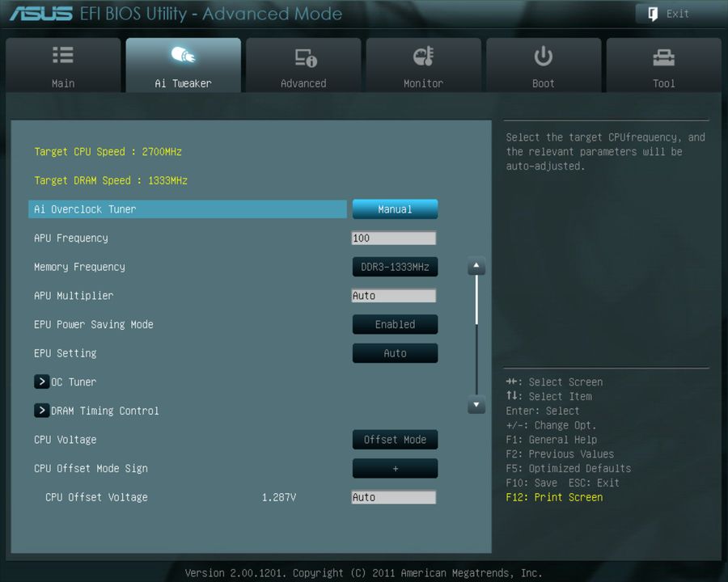Open the EPU Setting selector
The height and width of the screenshot is (582, 728).
click(395, 353)
